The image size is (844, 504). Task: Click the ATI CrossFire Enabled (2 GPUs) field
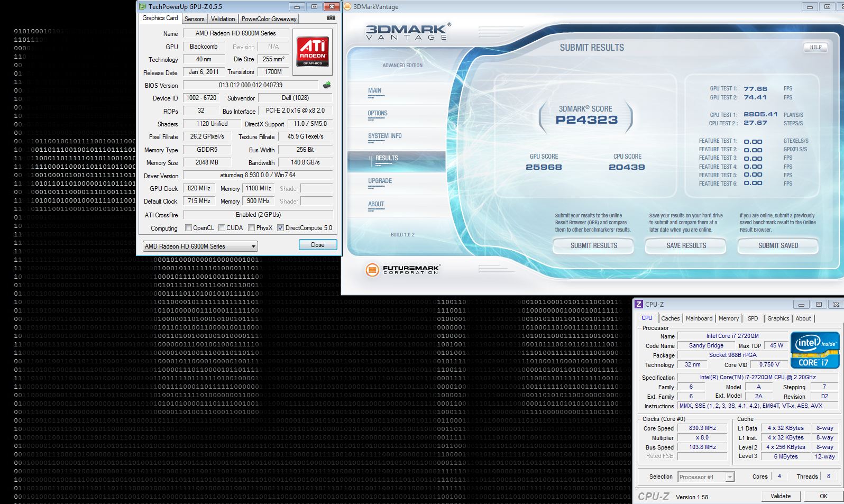coord(258,215)
